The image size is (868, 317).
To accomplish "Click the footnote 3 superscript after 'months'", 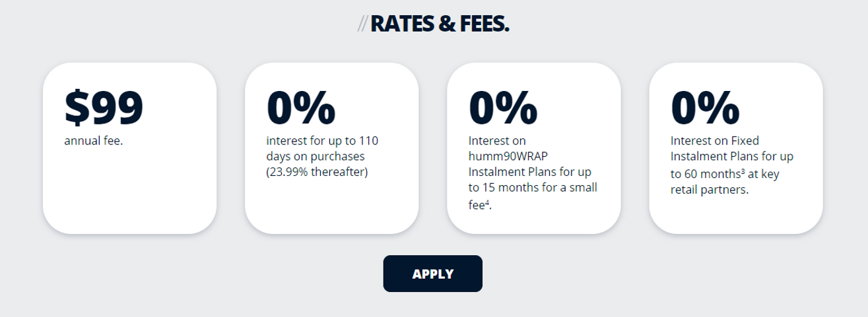I will 743,171.
